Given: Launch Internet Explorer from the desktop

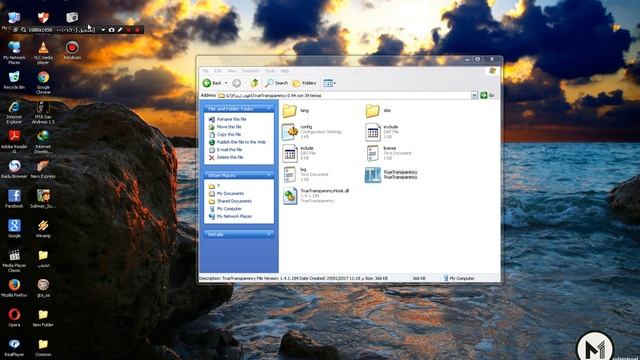Looking at the screenshot, I should pos(14,112).
